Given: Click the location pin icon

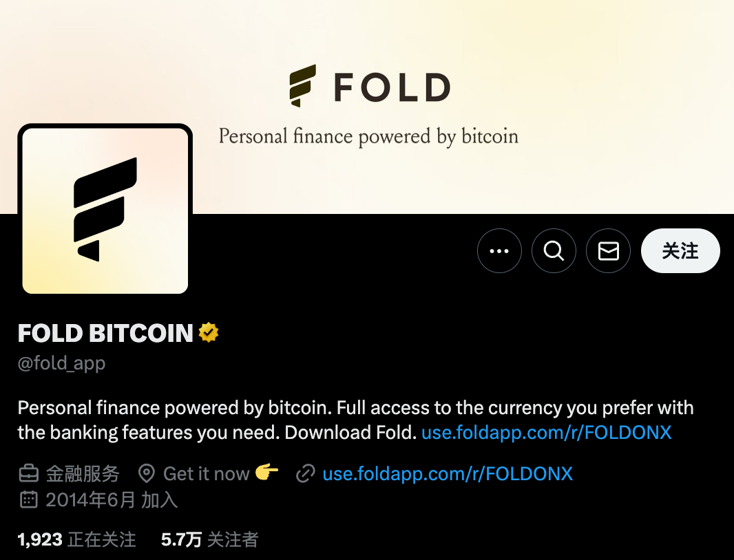Looking at the screenshot, I should click(x=147, y=473).
